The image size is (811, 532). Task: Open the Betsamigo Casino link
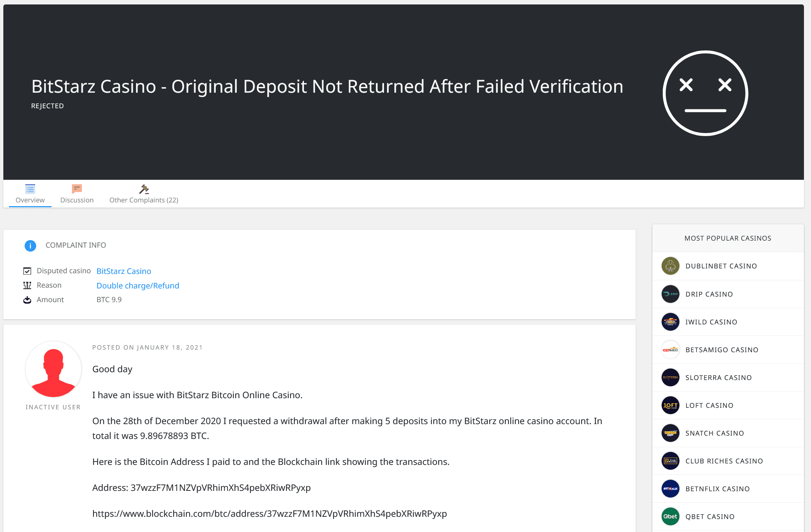722,350
